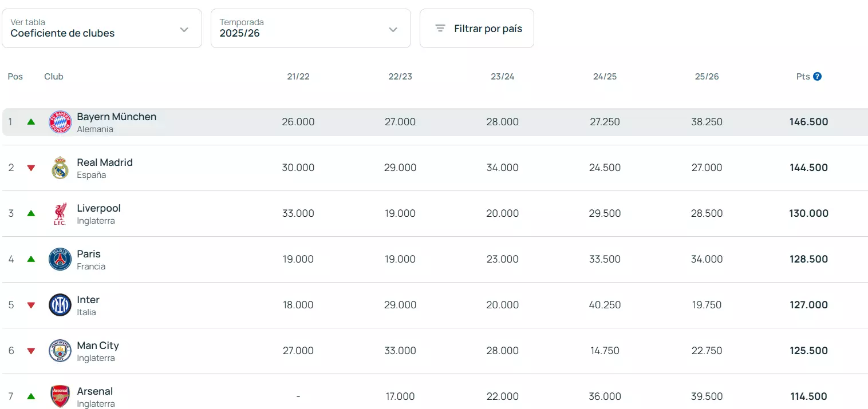Open the Man City club link
Image resolution: width=868 pixels, height=409 pixels.
click(x=98, y=346)
